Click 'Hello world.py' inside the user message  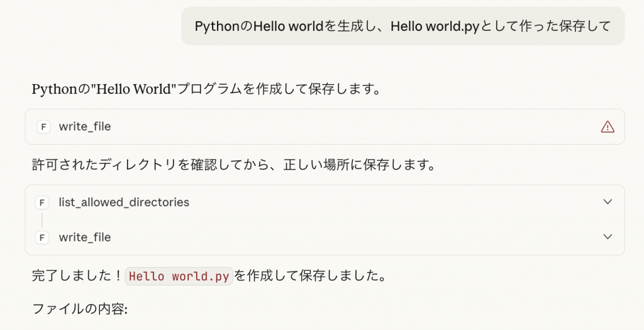coord(433,26)
